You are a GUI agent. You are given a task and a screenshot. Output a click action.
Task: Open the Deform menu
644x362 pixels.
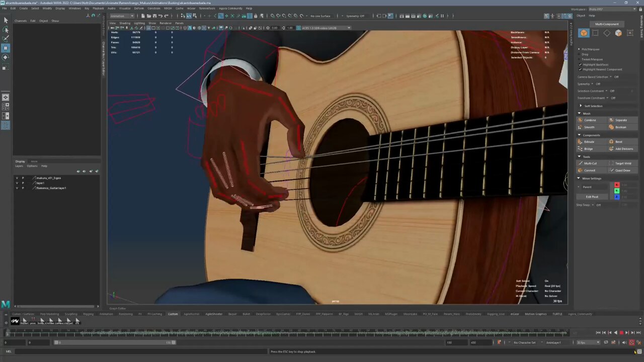click(x=139, y=8)
